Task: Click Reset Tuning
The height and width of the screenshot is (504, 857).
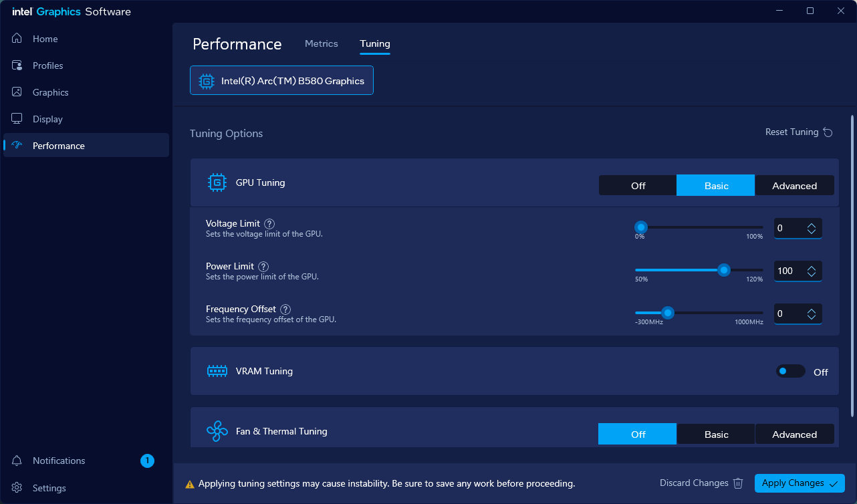Action: (x=799, y=132)
